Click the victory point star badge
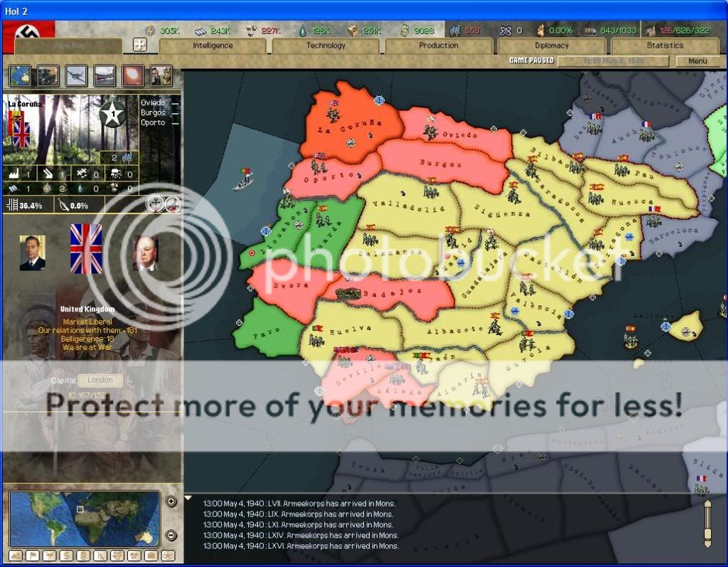Screen dimensions: 728x567 [x=112, y=114]
